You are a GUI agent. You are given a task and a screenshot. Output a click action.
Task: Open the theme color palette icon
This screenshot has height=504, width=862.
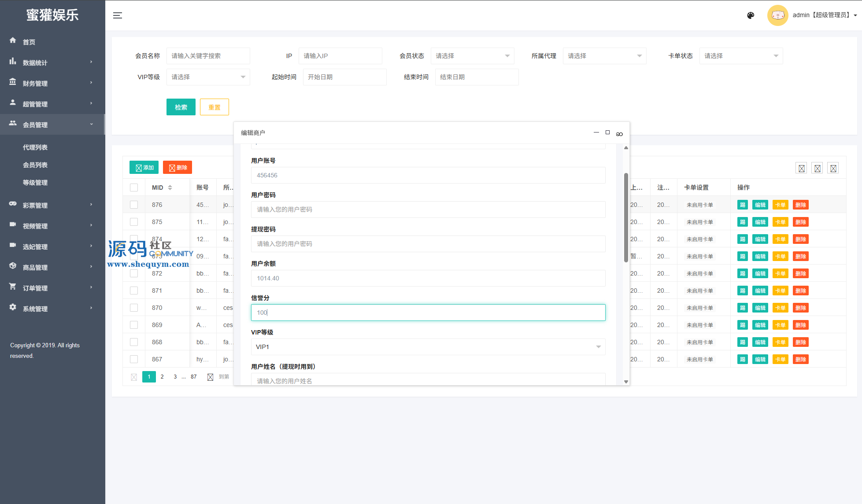(751, 15)
